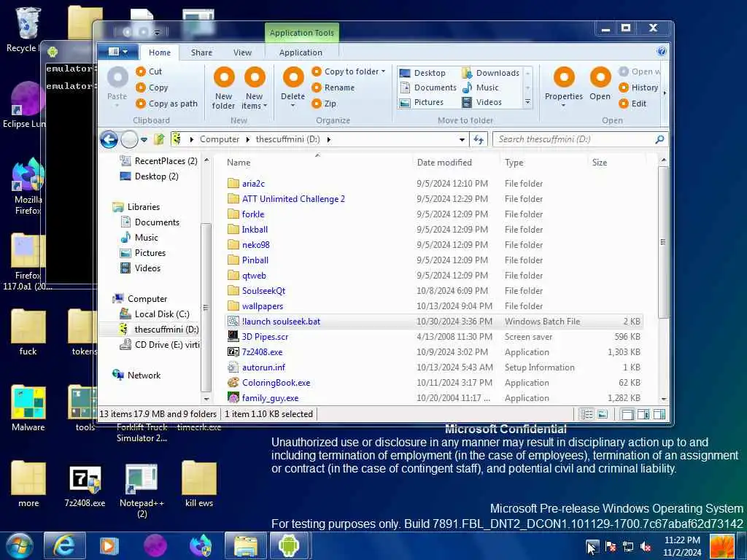The image size is (747, 560).
Task: Expand breadcrumb arrow after thescuffmini (D:)
Action: point(329,139)
